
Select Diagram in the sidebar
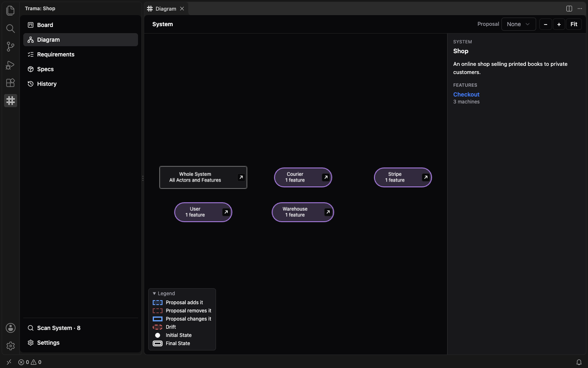point(80,40)
